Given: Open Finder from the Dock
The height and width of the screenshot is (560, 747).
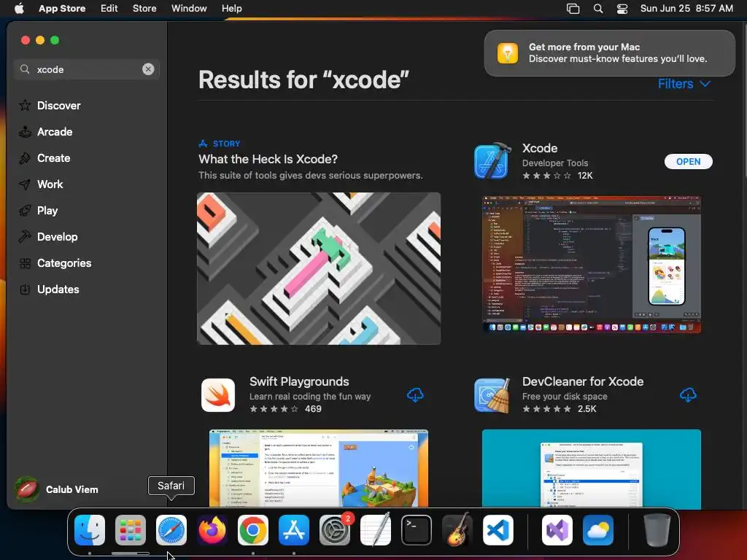Looking at the screenshot, I should pyautogui.click(x=90, y=530).
